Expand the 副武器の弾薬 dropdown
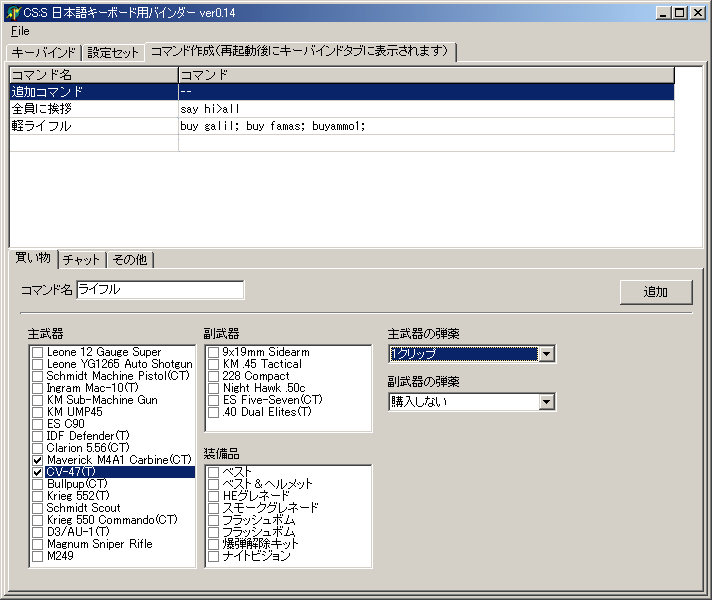Viewport: 712px width, 600px height. 546,402
